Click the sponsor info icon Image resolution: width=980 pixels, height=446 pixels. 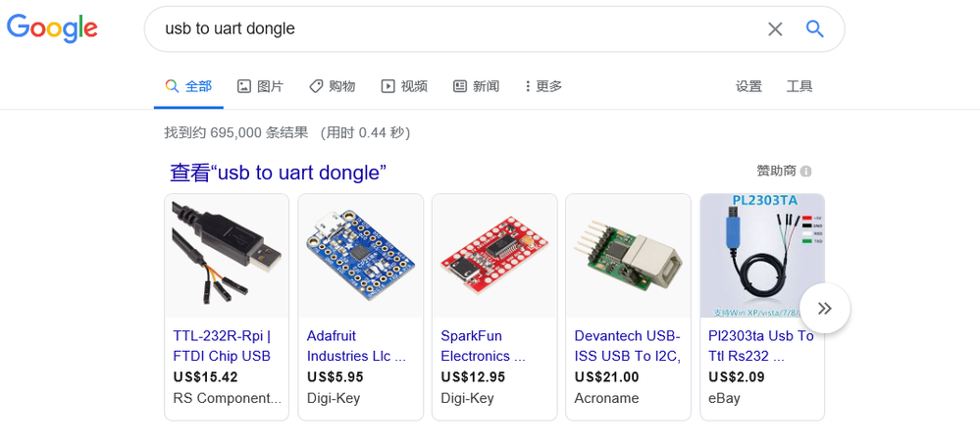coord(805,172)
